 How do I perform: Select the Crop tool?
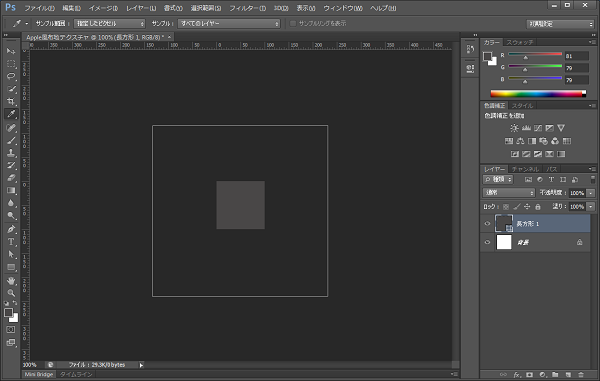(x=11, y=101)
